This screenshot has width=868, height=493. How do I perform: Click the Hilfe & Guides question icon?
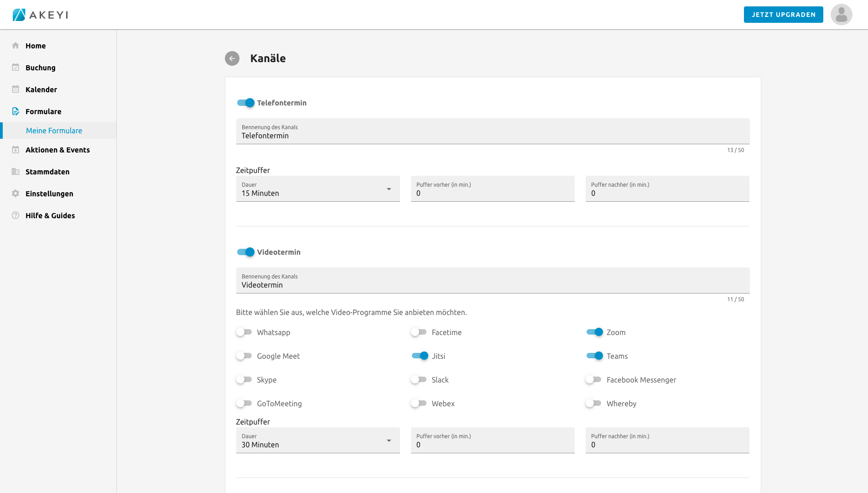pos(16,215)
